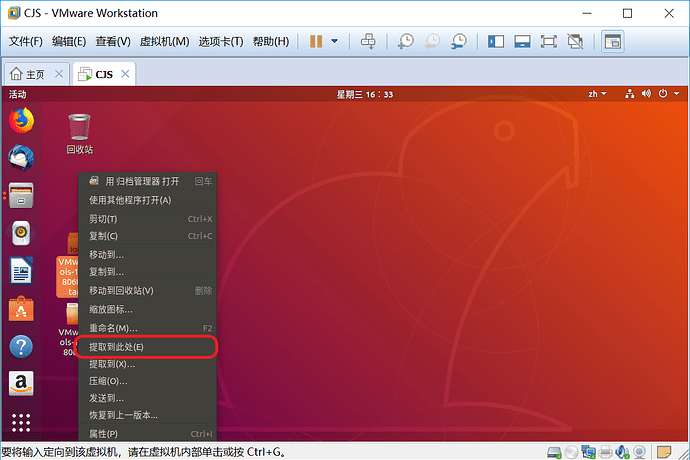This screenshot has height=460, width=690.
Task: Click the network adapter status bar icon
Action: (x=588, y=452)
